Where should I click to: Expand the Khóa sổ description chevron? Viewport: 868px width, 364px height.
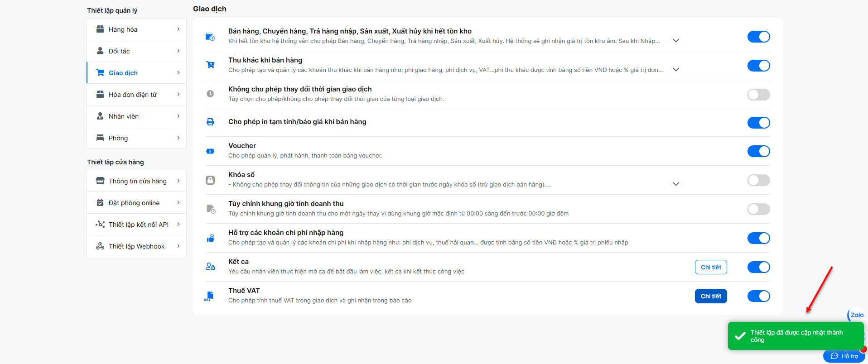pyautogui.click(x=676, y=184)
